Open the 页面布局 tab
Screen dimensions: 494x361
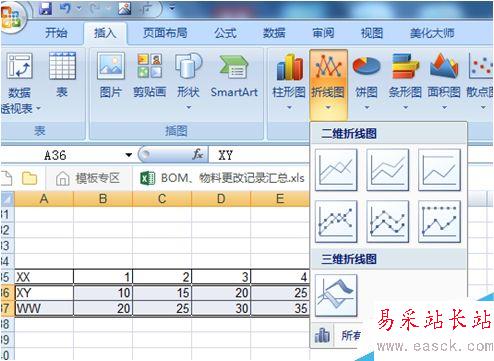pyautogui.click(x=165, y=33)
